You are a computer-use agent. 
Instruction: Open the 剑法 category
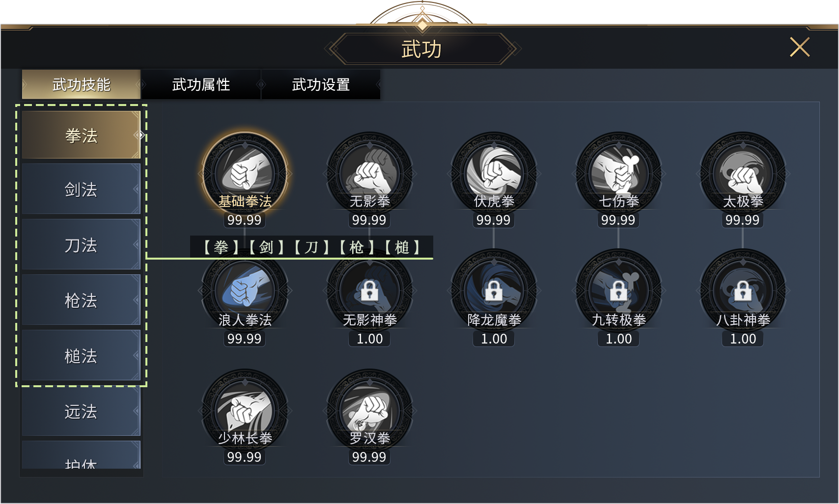pyautogui.click(x=81, y=189)
